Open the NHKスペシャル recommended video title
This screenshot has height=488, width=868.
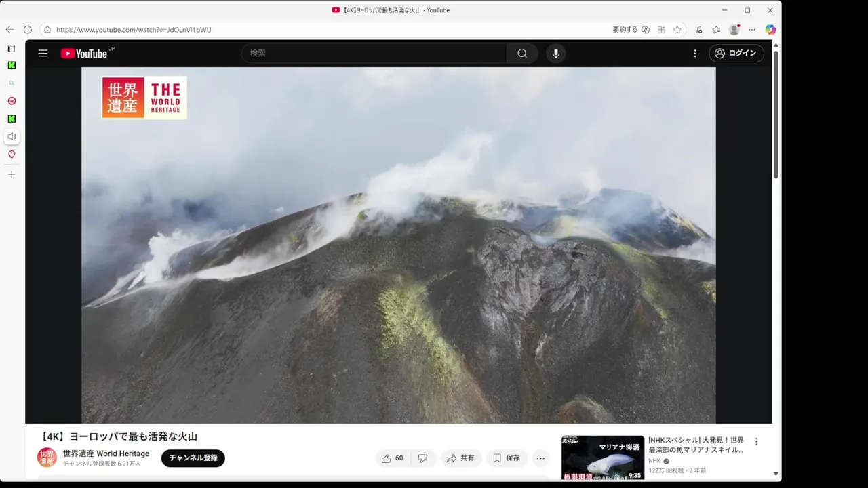(696, 445)
